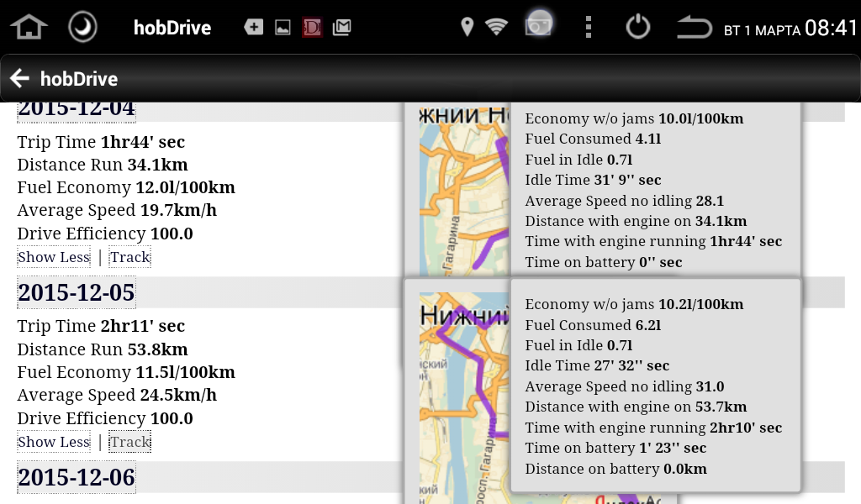Go back using hobDrive arrow
861x504 pixels.
point(19,78)
